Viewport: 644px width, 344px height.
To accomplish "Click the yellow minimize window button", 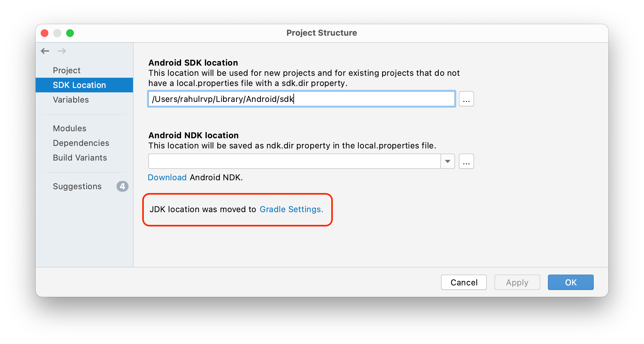I will 57,33.
